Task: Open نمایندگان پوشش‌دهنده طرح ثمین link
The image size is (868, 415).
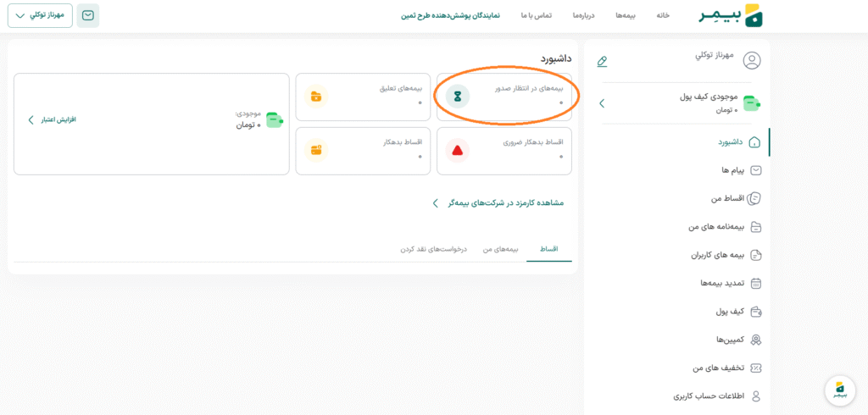Action: tap(450, 15)
